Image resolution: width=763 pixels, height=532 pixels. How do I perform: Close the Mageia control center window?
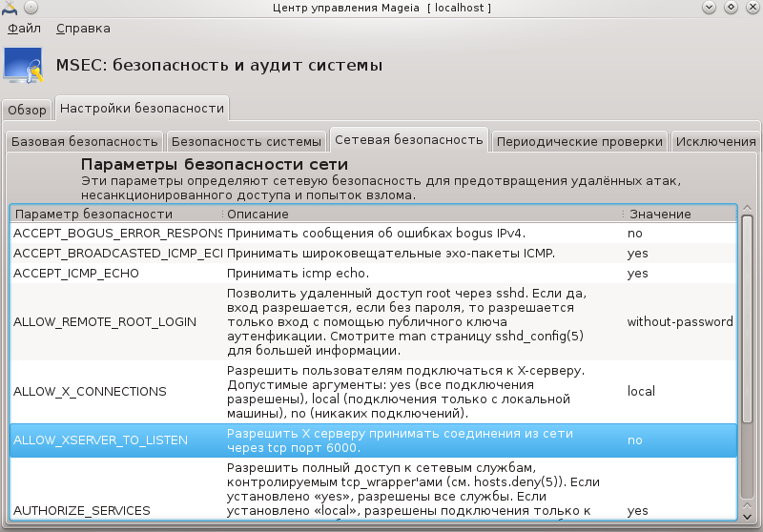pyautogui.click(x=753, y=8)
